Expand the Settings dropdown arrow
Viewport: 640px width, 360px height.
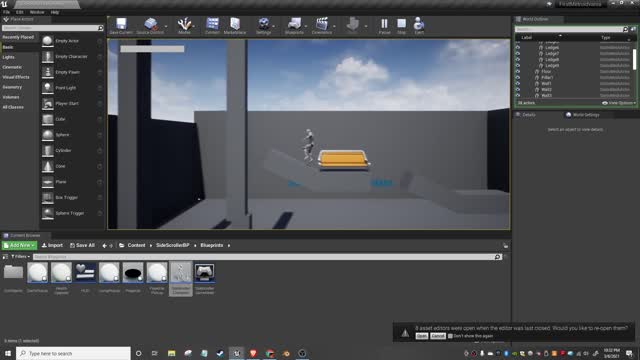(273, 27)
